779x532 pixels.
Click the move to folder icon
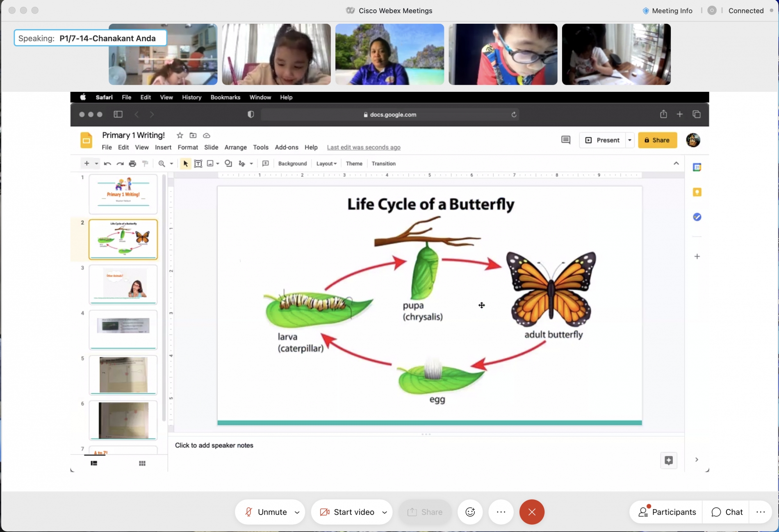coord(193,135)
